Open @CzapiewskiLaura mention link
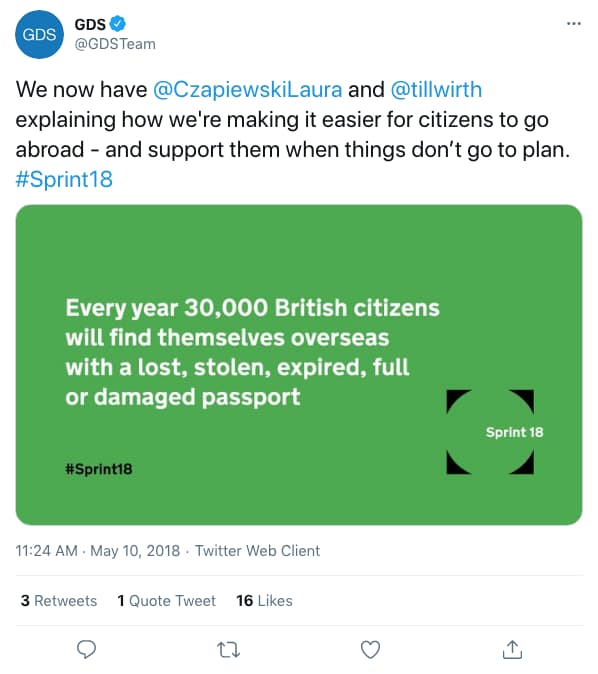 coord(248,90)
